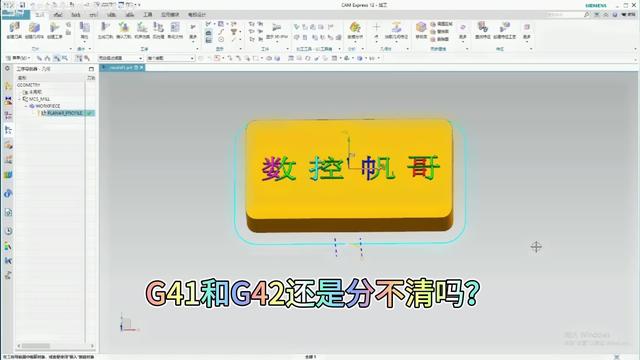Click the Extract Geometry (抽取几何特征) icon
This screenshot has height=360, width=640.
pos(396,28)
